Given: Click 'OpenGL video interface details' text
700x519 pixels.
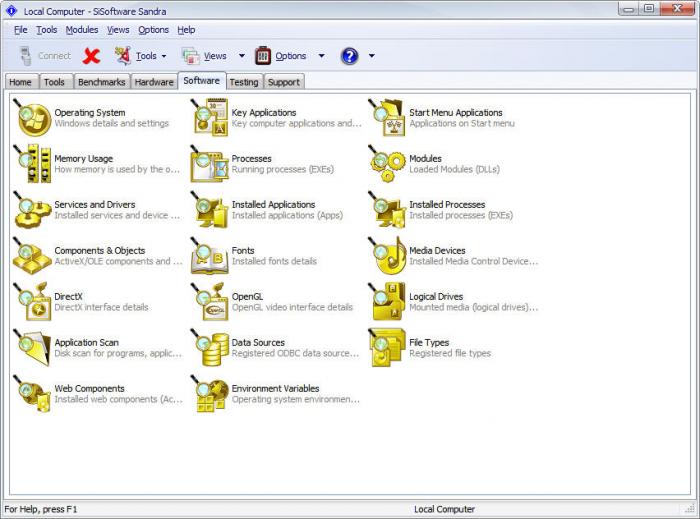Looking at the screenshot, I should coord(292,307).
